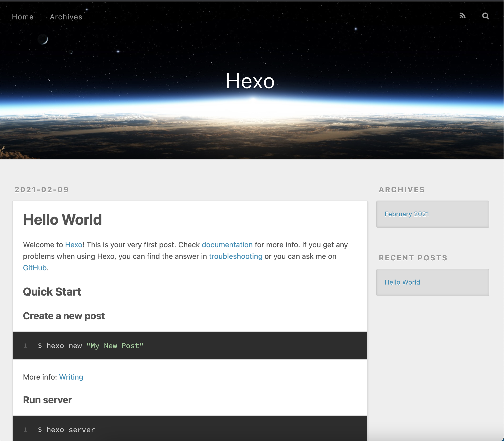Open the 2021-02-09 post date link

[x=42, y=190]
